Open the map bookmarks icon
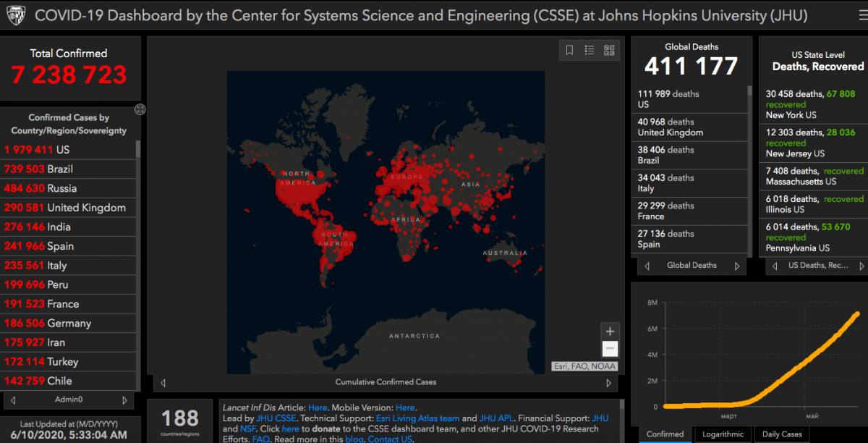Viewport: 868px width, 443px height. 569,50
